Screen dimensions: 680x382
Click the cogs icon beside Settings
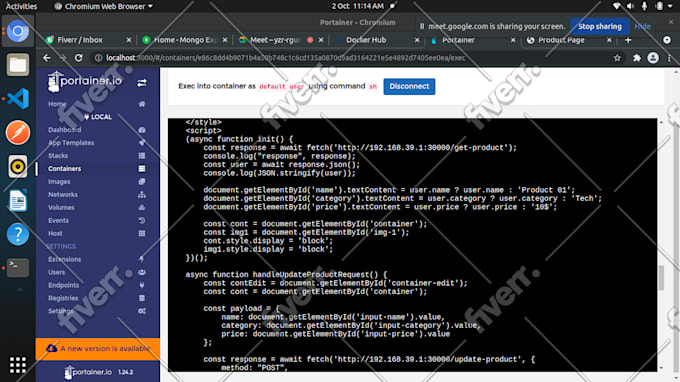(142, 311)
